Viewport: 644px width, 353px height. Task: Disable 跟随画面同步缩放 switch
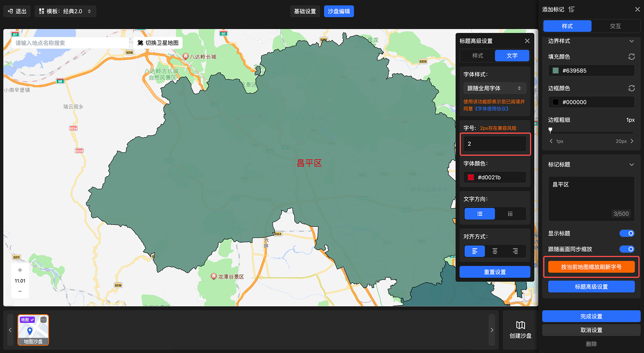(627, 249)
